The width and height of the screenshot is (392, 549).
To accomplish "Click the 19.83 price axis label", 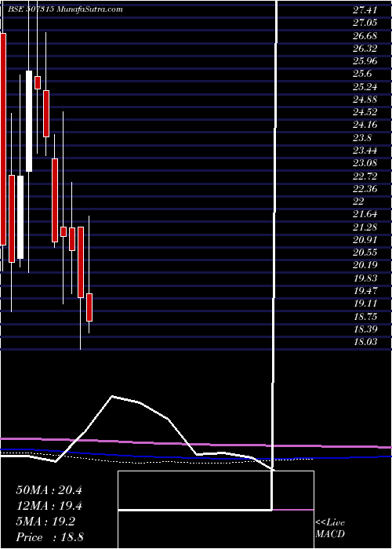I will 365,278.
